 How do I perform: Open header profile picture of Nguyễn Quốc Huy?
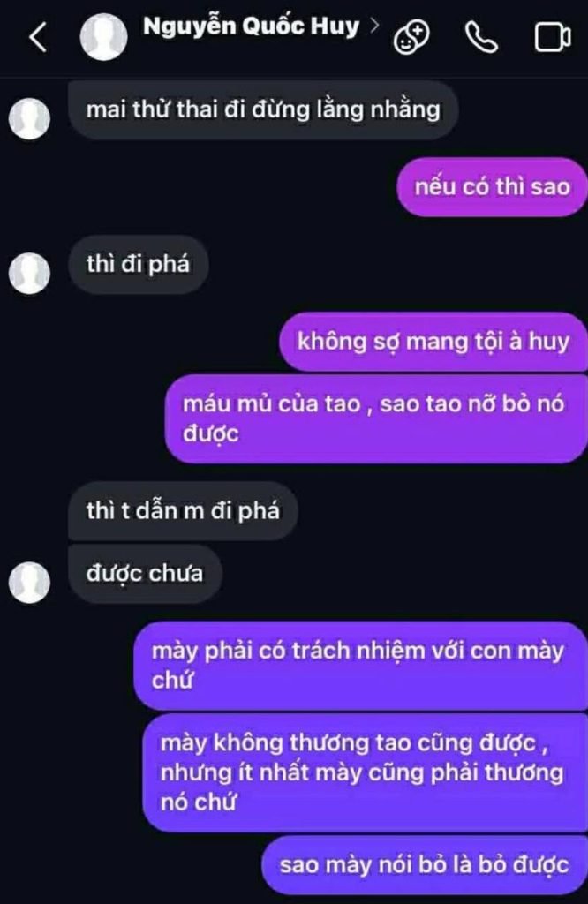click(x=104, y=37)
